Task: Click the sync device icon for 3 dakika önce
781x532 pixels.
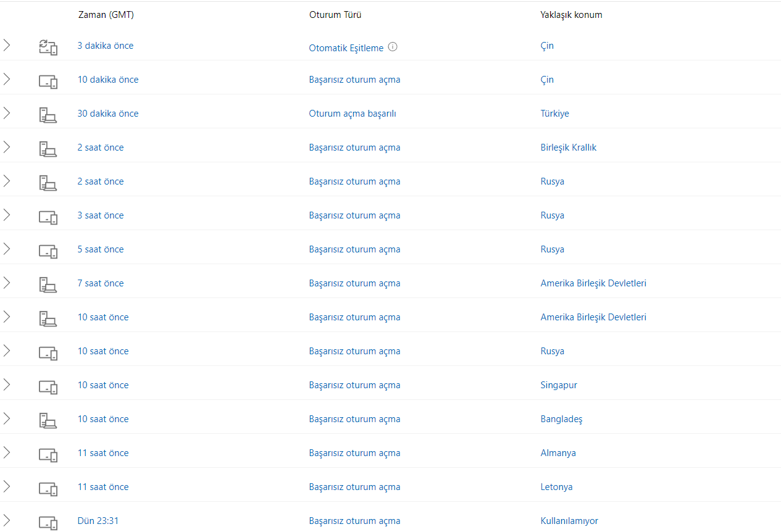Action: tap(48, 47)
